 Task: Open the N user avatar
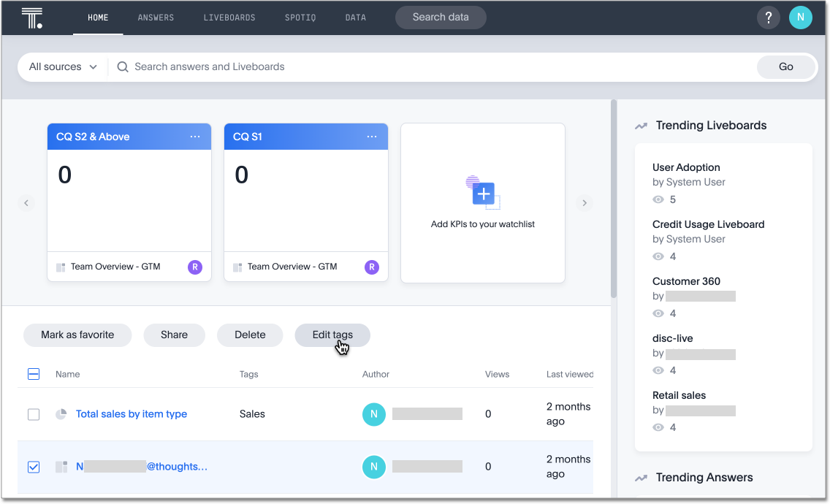coord(801,17)
